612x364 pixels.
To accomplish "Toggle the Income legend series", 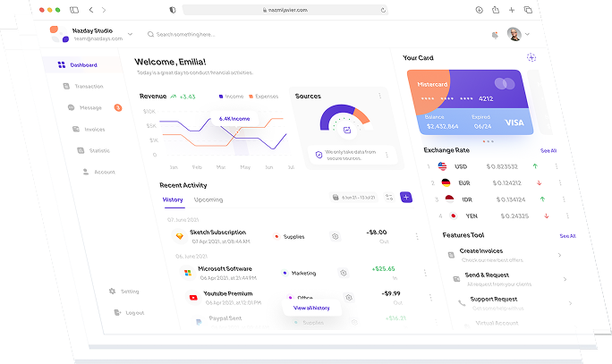I will pos(231,97).
